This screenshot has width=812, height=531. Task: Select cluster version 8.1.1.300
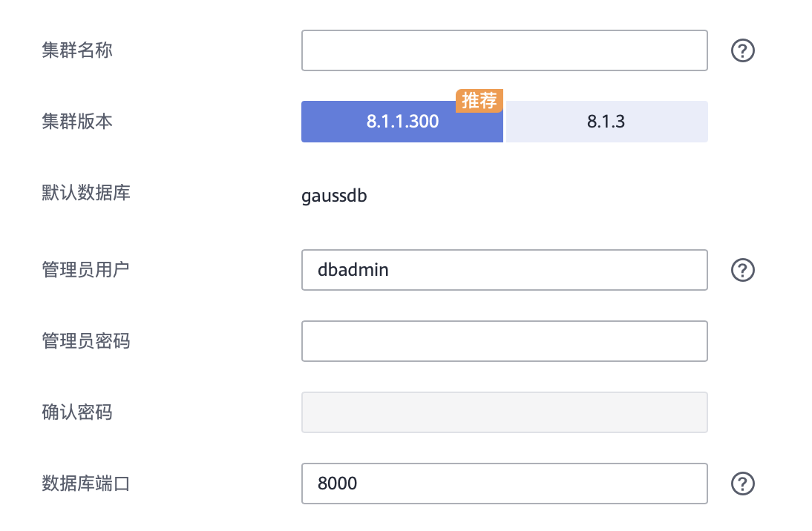pyautogui.click(x=402, y=122)
